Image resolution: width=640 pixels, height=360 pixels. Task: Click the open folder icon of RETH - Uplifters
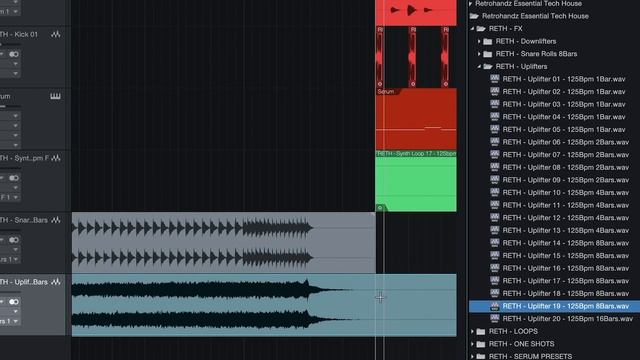(488, 67)
